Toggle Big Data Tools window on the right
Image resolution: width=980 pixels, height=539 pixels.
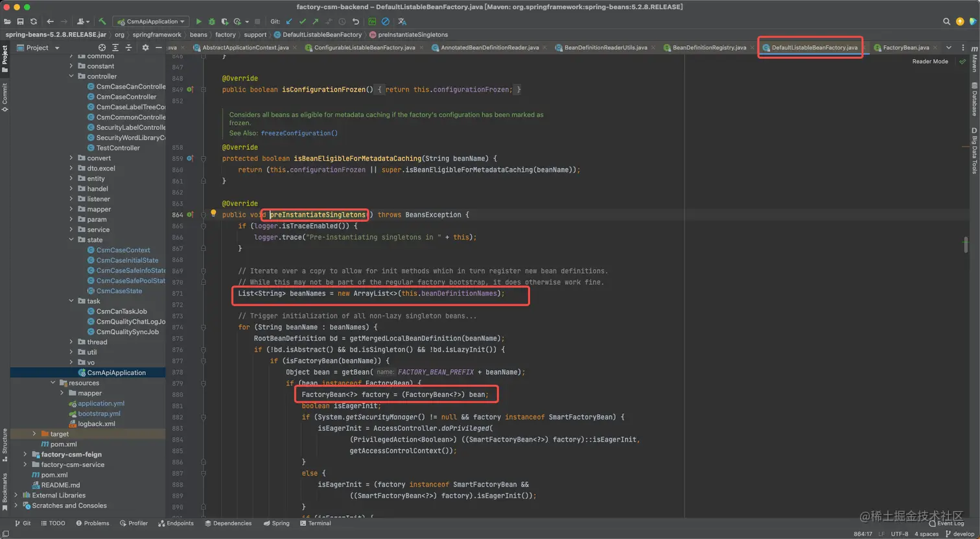974,151
